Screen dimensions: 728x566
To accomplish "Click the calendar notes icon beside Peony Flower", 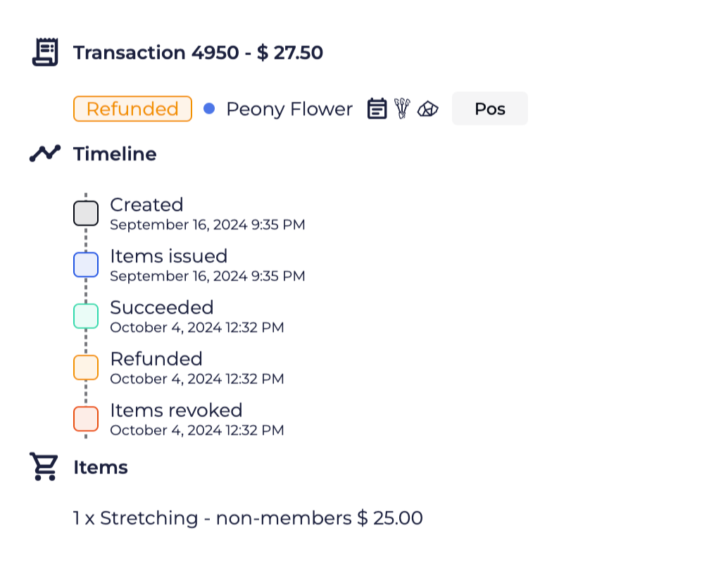I will (x=377, y=109).
